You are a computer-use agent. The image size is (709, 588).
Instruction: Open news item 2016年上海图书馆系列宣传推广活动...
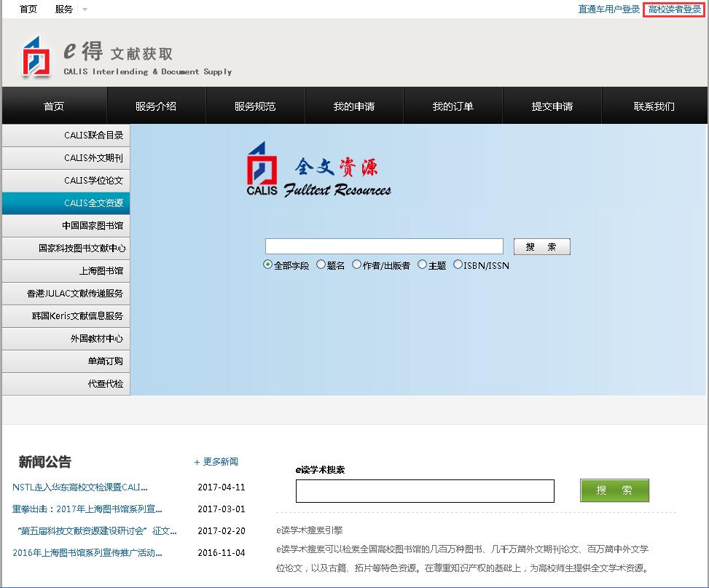click(87, 552)
